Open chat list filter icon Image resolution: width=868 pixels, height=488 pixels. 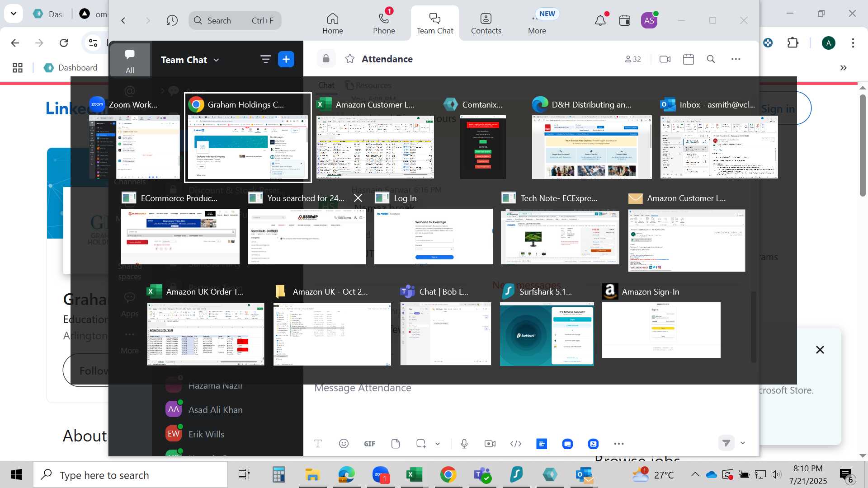coord(265,59)
